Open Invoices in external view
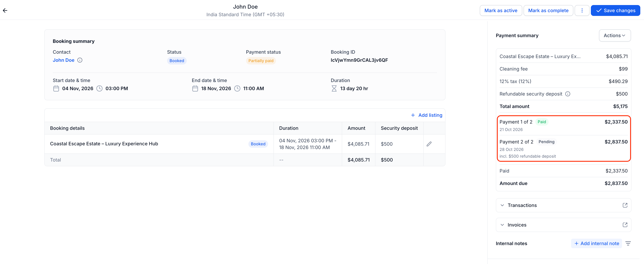 pos(625,225)
